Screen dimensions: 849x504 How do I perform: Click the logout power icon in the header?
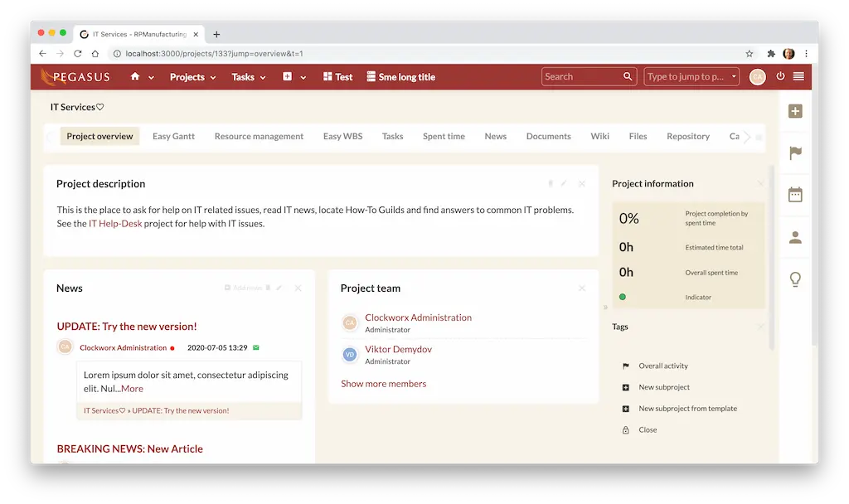[780, 76]
